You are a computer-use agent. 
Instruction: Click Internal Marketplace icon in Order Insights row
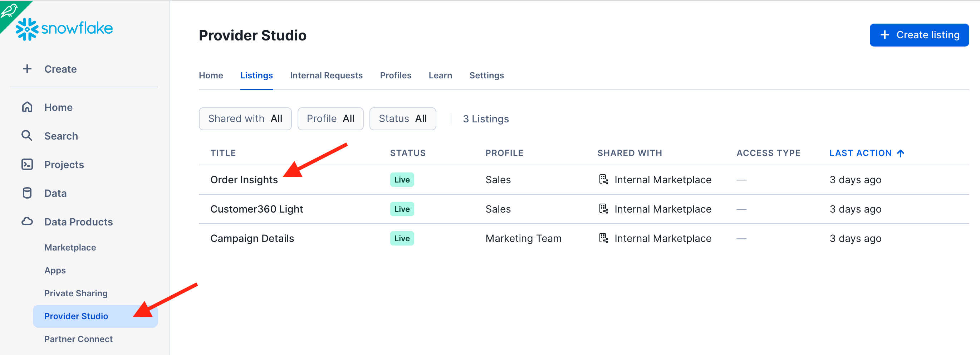pyautogui.click(x=603, y=180)
